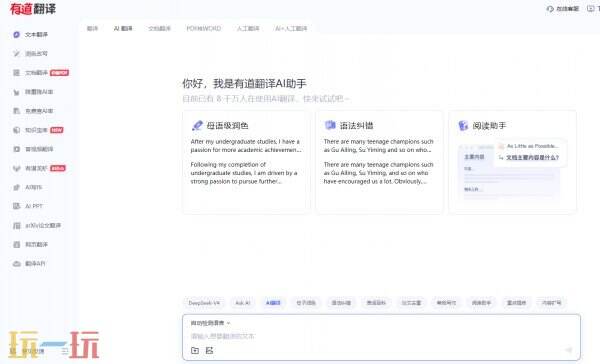Select the Ask AI chip
This screenshot has width=600, height=364.
(x=243, y=303)
